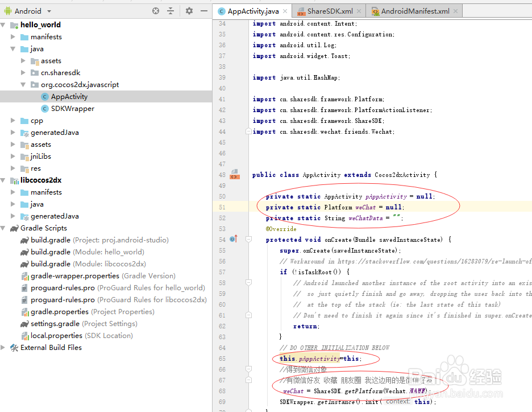532x412 pixels.
Task: Expand the res folder
Action: point(13,168)
